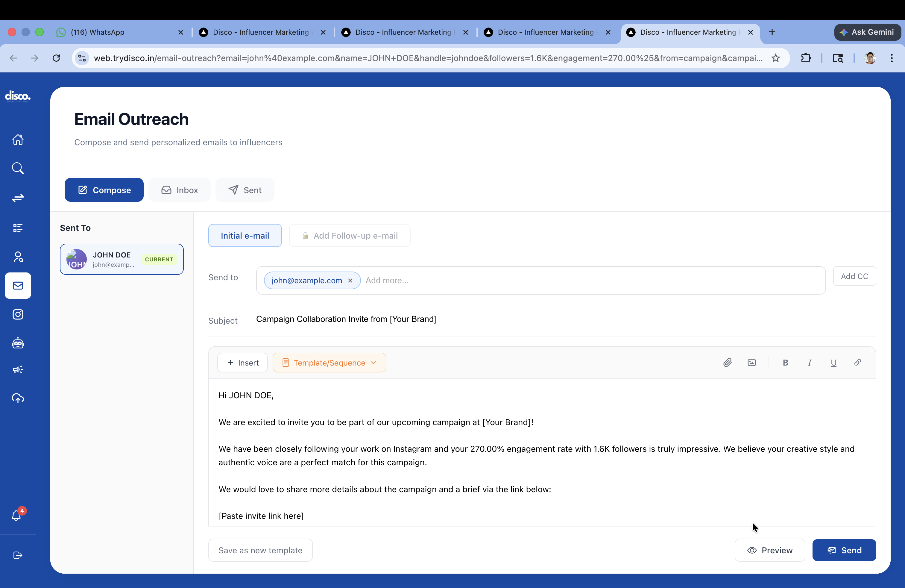Image resolution: width=905 pixels, height=588 pixels.
Task: Click the insert link icon
Action: click(x=857, y=363)
